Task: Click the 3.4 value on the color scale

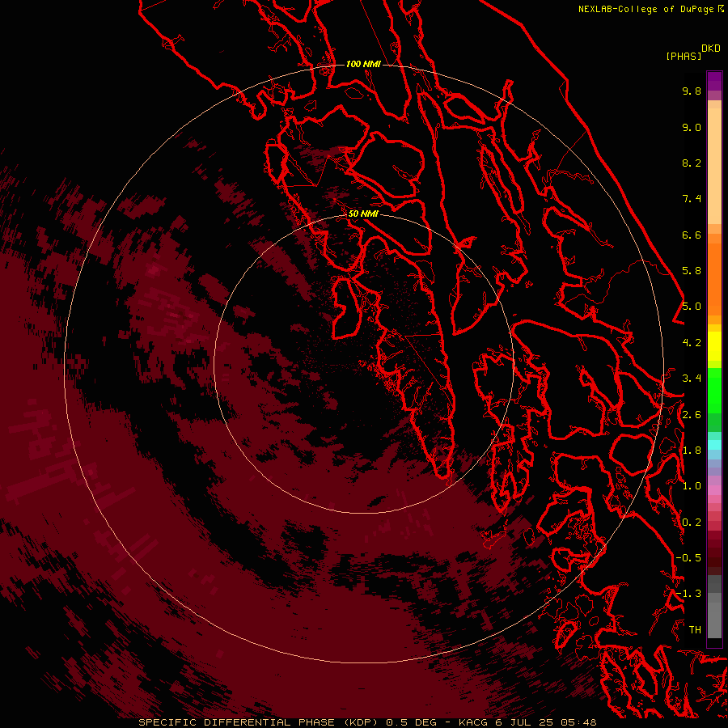Action: click(692, 379)
